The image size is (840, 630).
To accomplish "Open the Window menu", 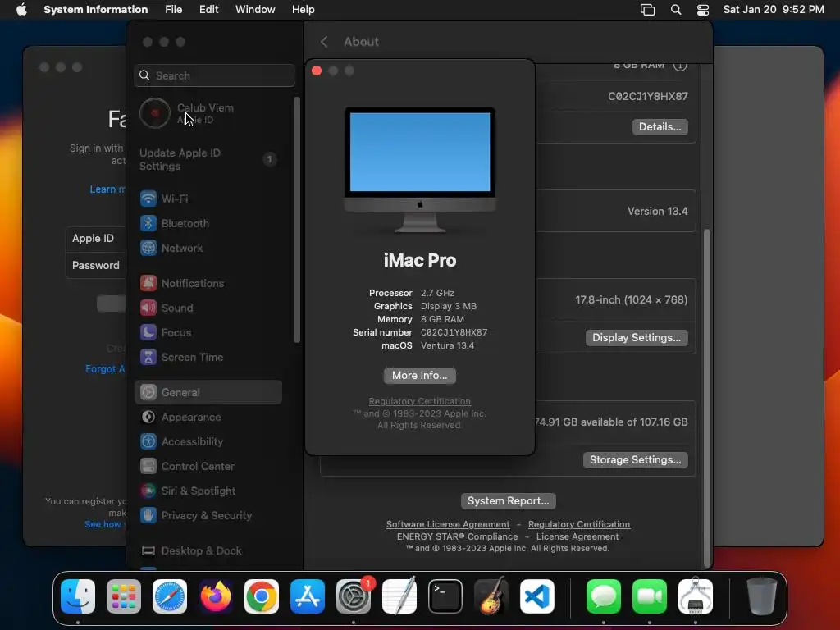I will (x=255, y=10).
